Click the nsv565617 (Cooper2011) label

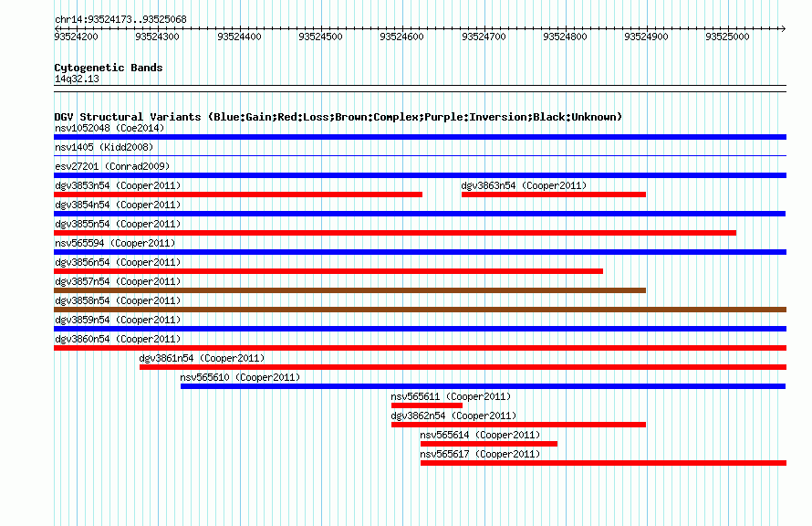[x=480, y=454]
